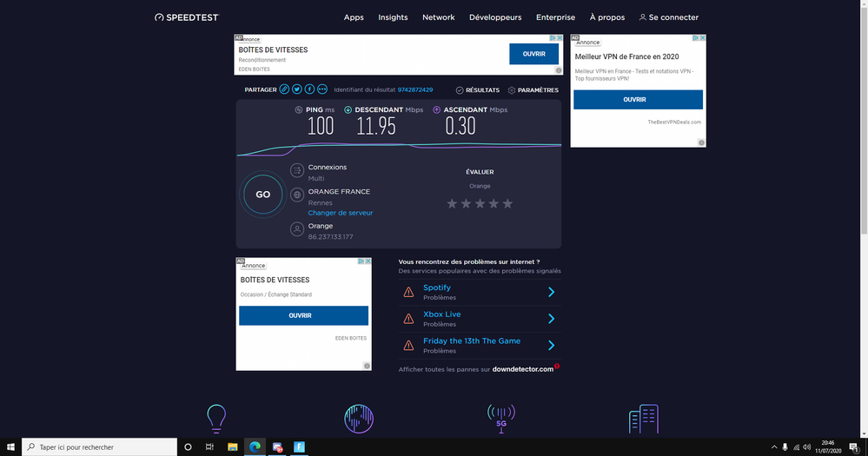
Task: Close the lower Boîtes de Vitesses ad
Action: (x=368, y=261)
